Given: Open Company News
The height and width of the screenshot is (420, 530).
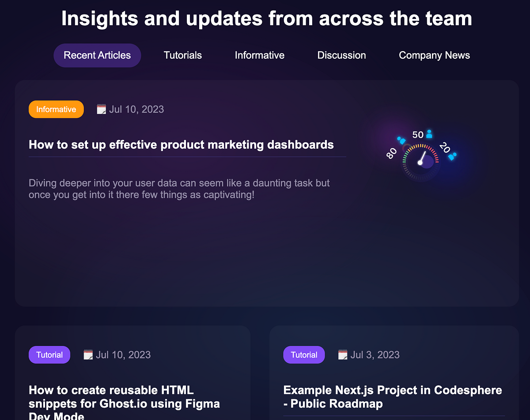Looking at the screenshot, I should pyautogui.click(x=434, y=55).
